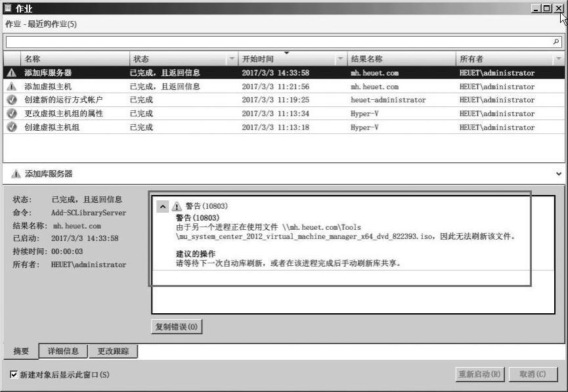This screenshot has height=392, width=568.
Task: Click the Add-SCLibraryServer command value
Action: [89, 213]
